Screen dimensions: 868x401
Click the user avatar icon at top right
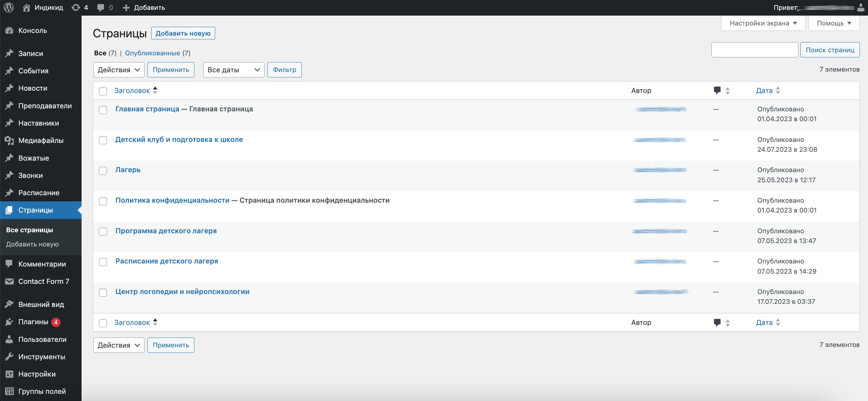(861, 7)
